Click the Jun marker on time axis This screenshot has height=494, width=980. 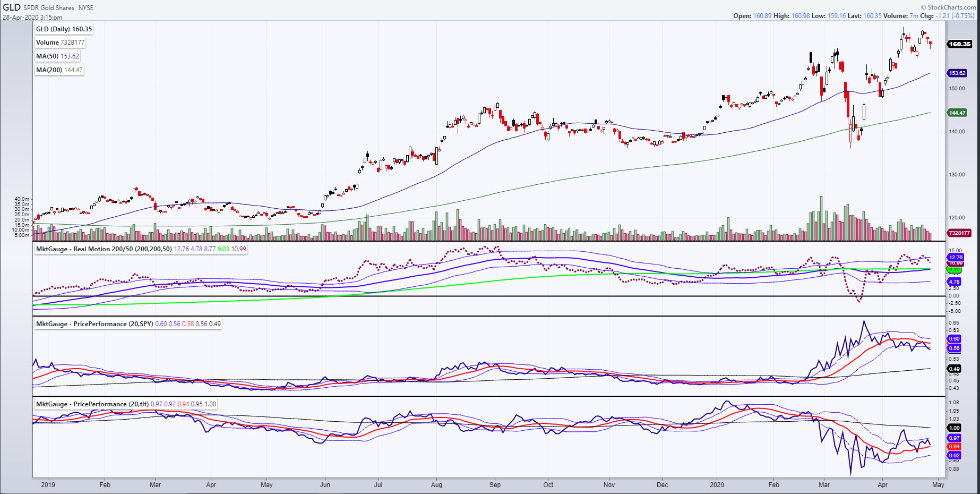(325, 484)
